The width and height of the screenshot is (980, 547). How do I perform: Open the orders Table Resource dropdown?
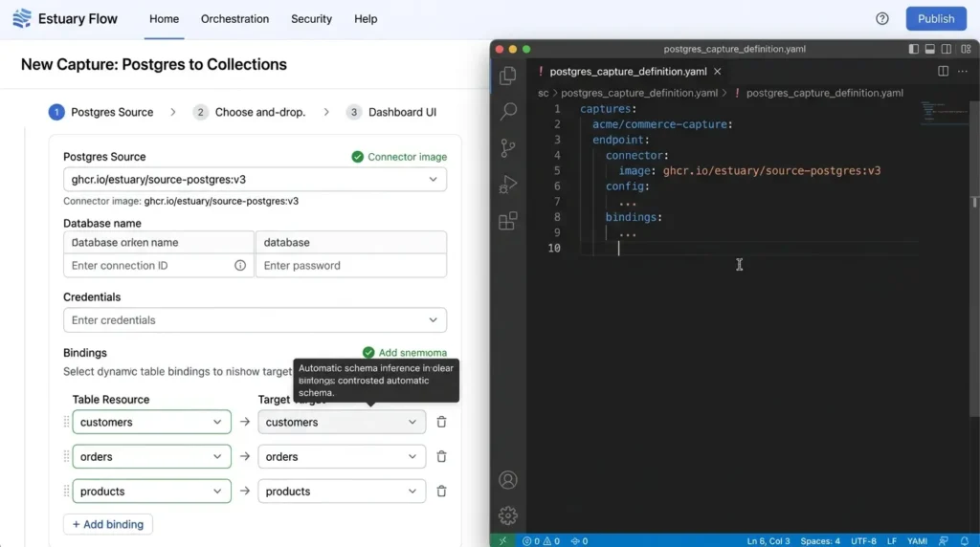152,456
